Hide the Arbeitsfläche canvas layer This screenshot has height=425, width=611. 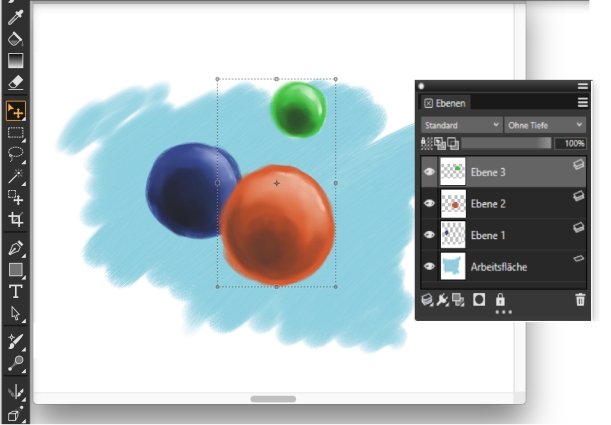[429, 266]
